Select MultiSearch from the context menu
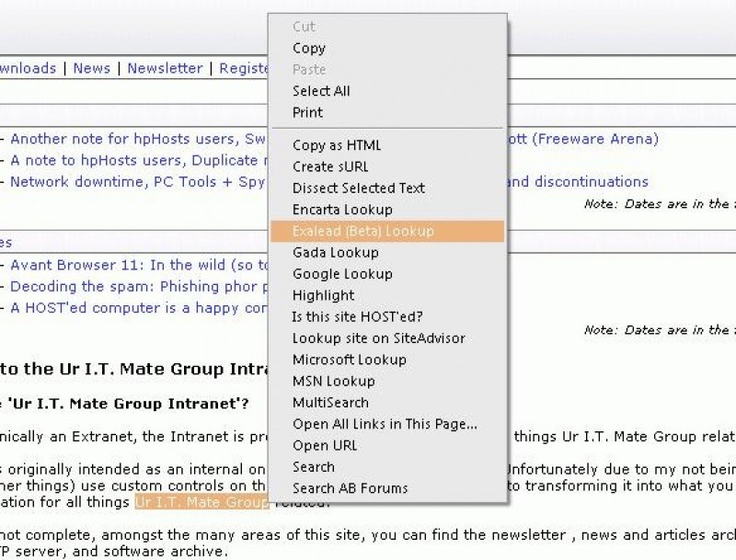 (x=329, y=402)
